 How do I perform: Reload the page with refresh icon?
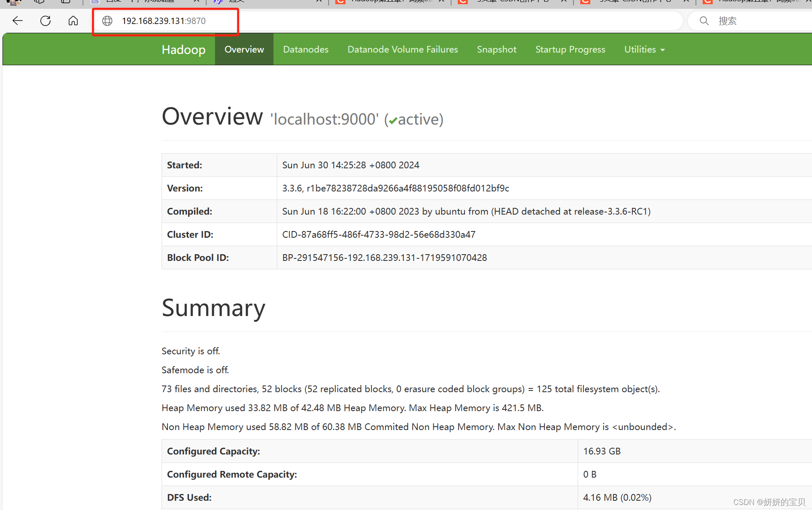(x=45, y=21)
